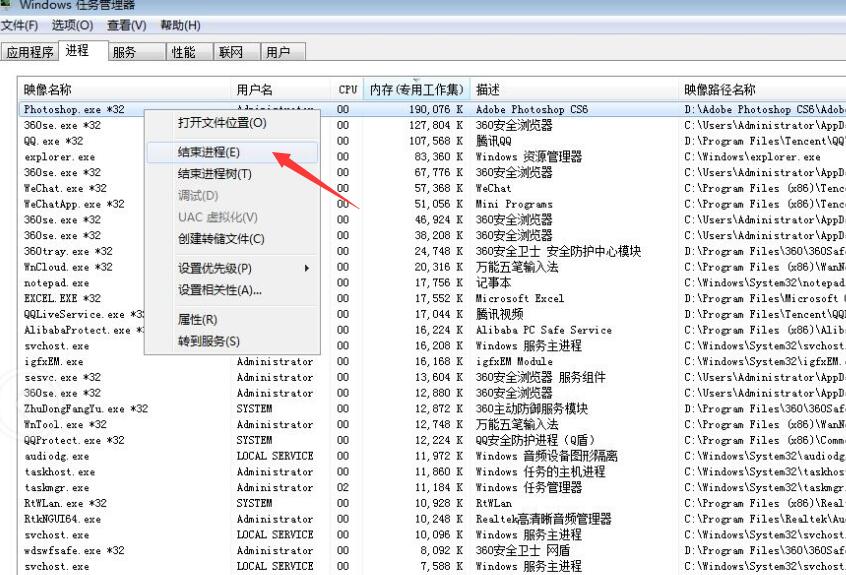Switch to the 进程 tab
The height and width of the screenshot is (575, 846).
(83, 51)
